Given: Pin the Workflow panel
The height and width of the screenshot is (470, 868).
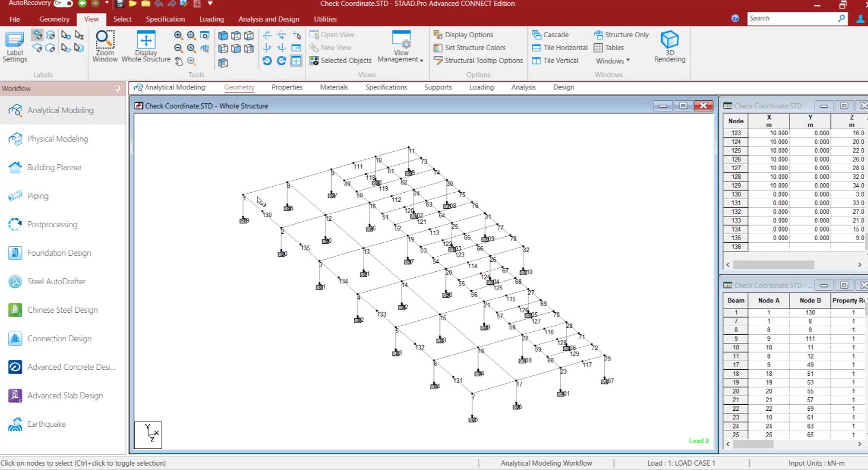Looking at the screenshot, I should tap(117, 88).
